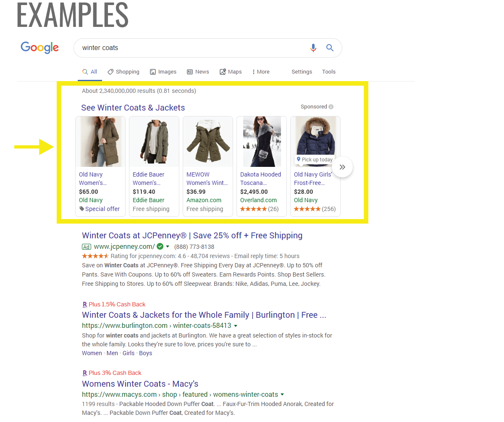The width and height of the screenshot is (504, 422).
Task: Open Womens Winter Coats - Macy's result
Action: (x=140, y=384)
